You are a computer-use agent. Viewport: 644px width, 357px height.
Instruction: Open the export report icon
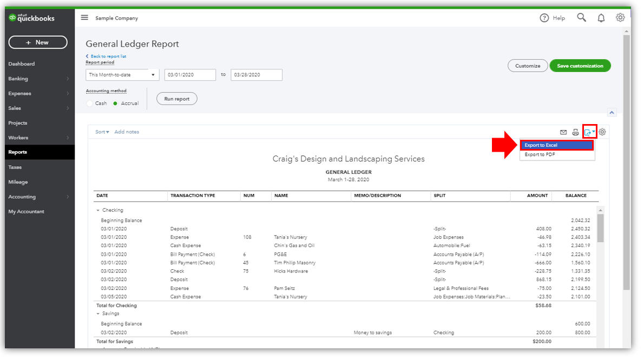589,132
